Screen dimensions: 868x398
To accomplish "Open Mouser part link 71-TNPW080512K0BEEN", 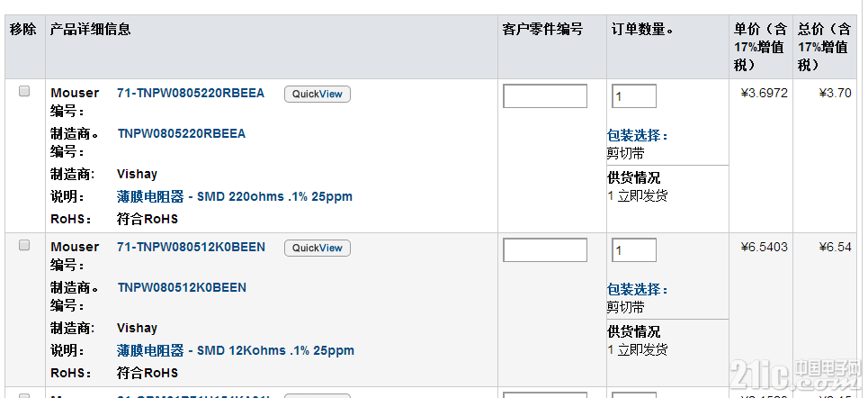I will tap(191, 248).
